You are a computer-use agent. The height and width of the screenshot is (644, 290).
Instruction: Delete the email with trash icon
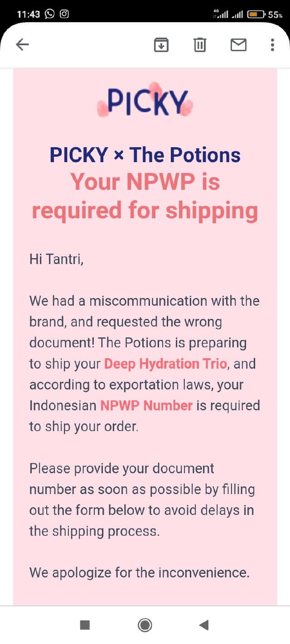(x=200, y=45)
